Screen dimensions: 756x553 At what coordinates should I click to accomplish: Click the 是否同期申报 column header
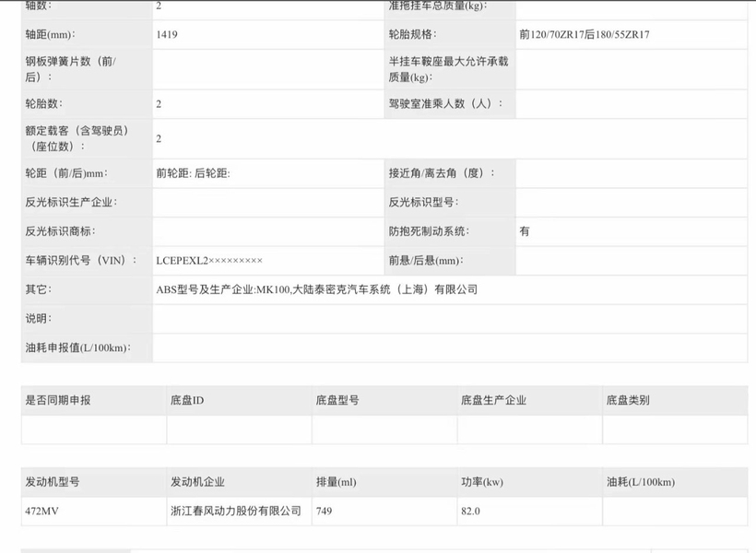click(58, 400)
